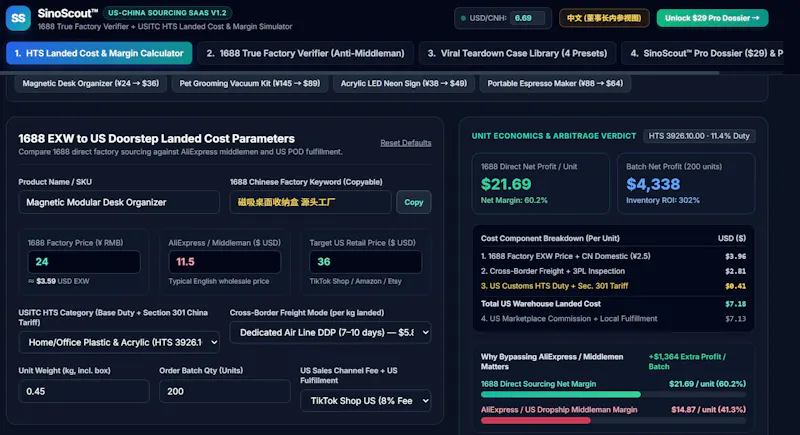Image resolution: width=800 pixels, height=435 pixels.
Task: Click the Unit Weight kg field
Action: pyautogui.click(x=84, y=391)
